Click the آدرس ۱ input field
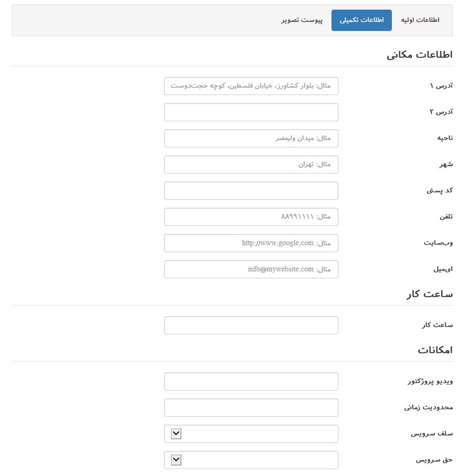The width and height of the screenshot is (463, 476). (251, 86)
